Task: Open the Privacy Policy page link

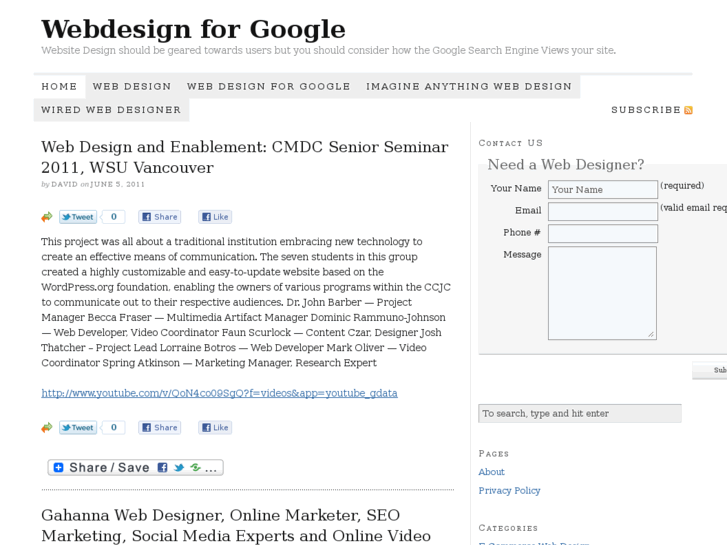Action: click(509, 490)
